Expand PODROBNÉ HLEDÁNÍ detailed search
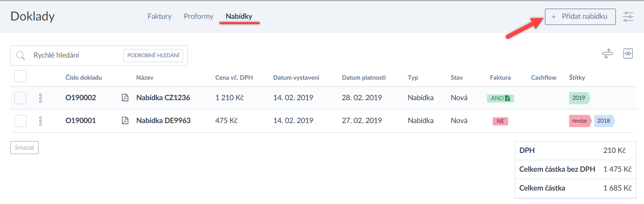Viewport: 644px width, 204px height. [153, 56]
